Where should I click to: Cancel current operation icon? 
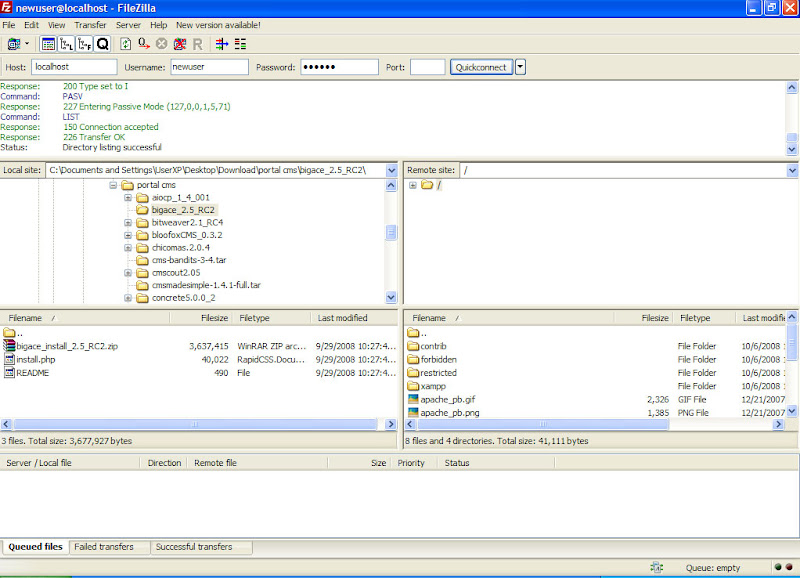point(162,44)
